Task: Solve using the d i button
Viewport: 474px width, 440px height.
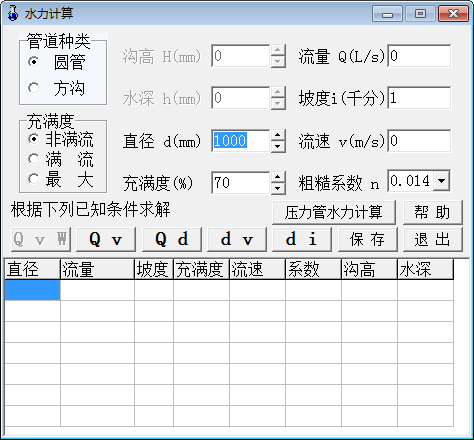Action: [x=302, y=239]
